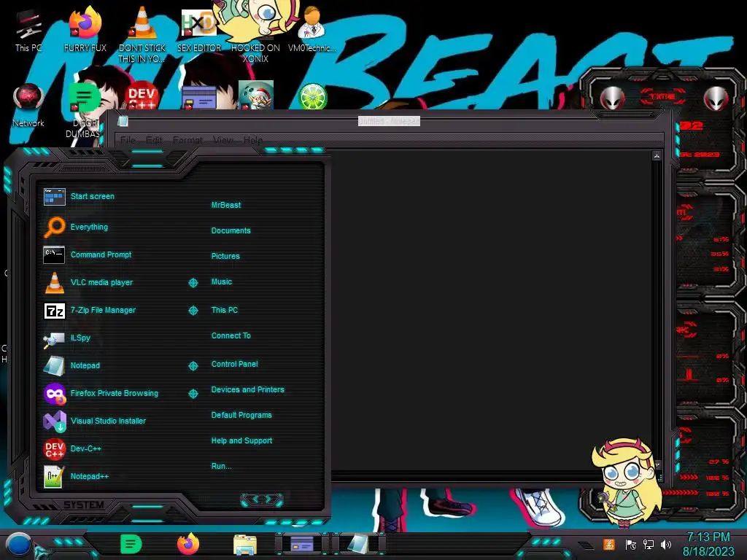Image resolution: width=747 pixels, height=560 pixels.
Task: Select Santa elf ball desktop icon
Action: tap(256, 96)
